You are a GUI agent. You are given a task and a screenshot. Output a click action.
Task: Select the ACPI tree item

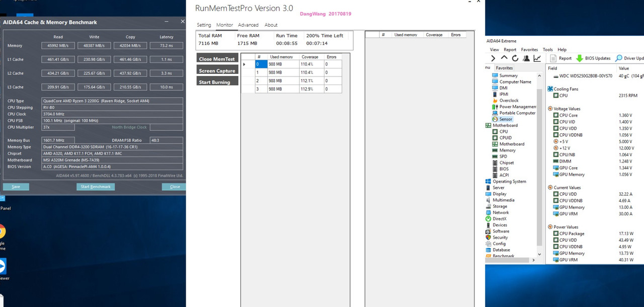coord(500,175)
